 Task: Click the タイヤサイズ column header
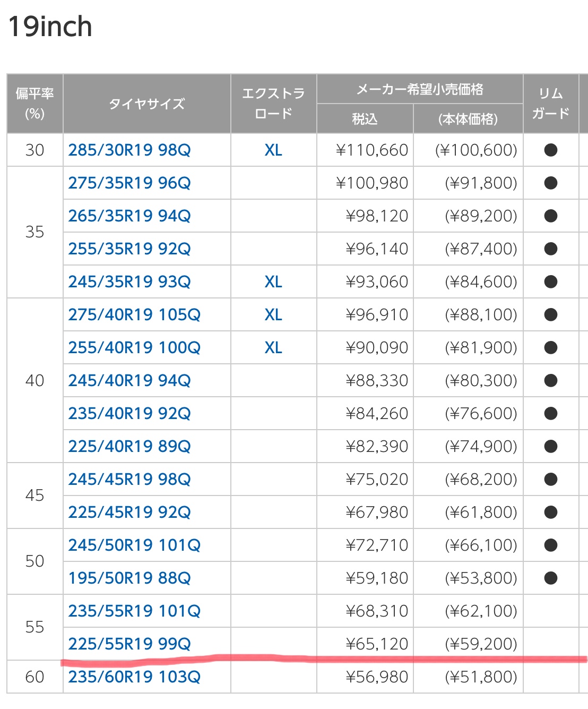coord(146,104)
